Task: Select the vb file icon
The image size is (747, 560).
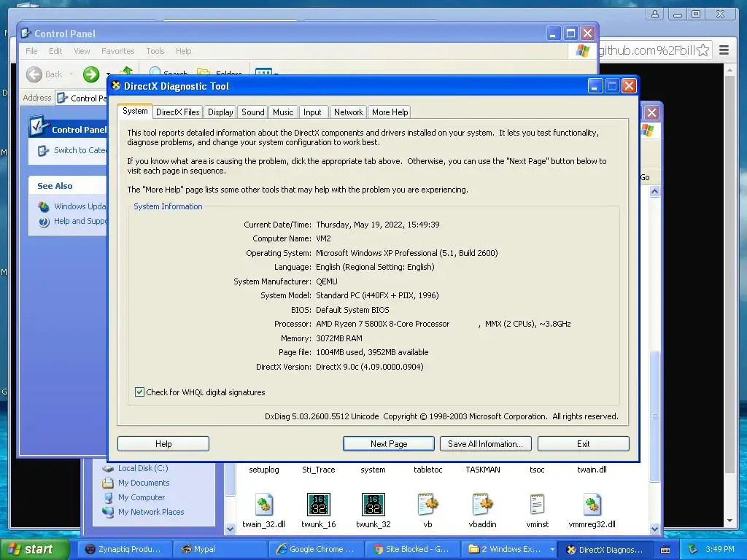Action: (427, 505)
